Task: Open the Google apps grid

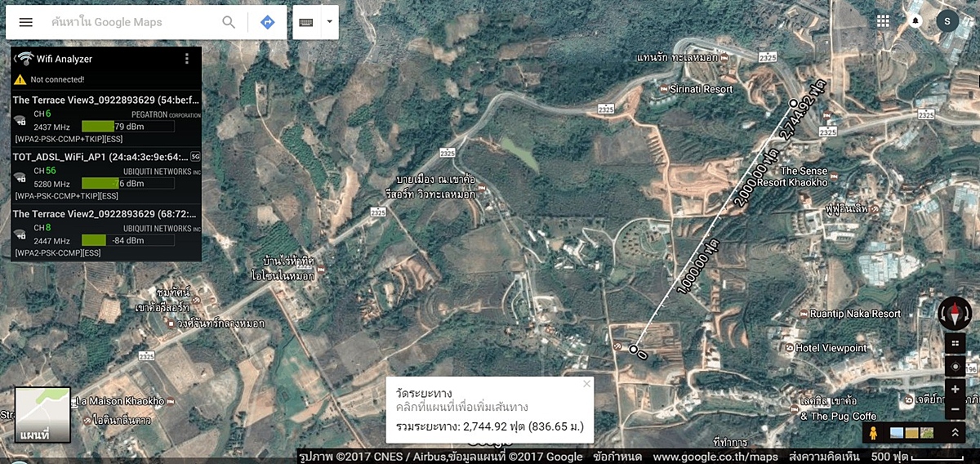Action: 883,21
